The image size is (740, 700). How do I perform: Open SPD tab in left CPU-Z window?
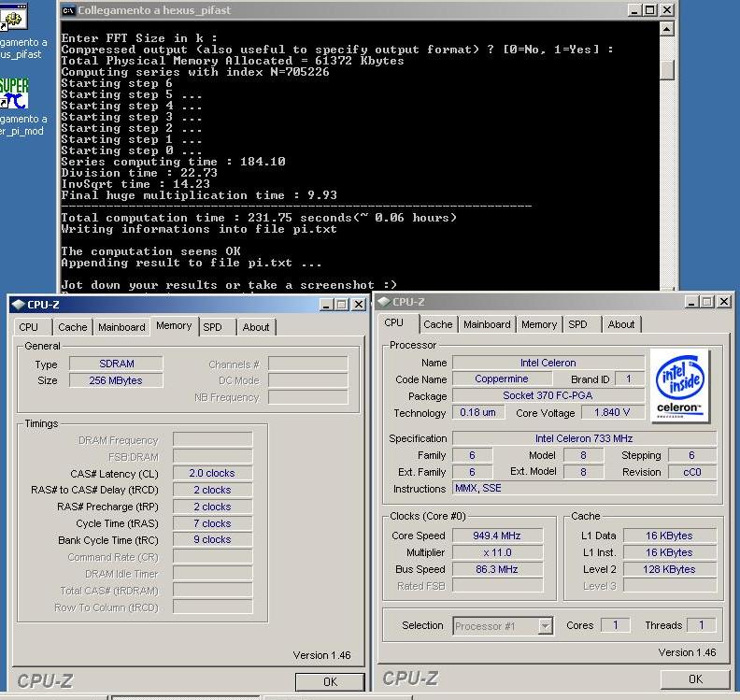click(x=217, y=327)
